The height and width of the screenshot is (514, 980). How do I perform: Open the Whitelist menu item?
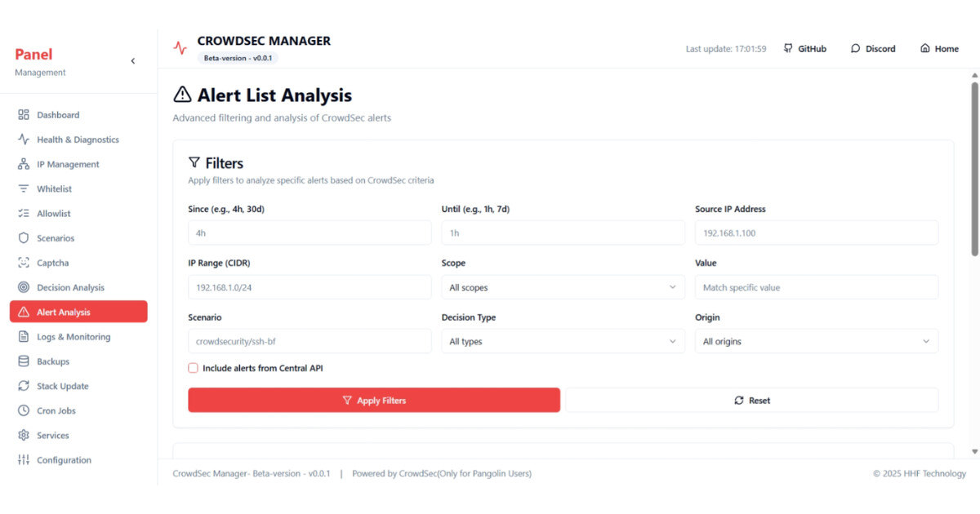click(x=54, y=189)
